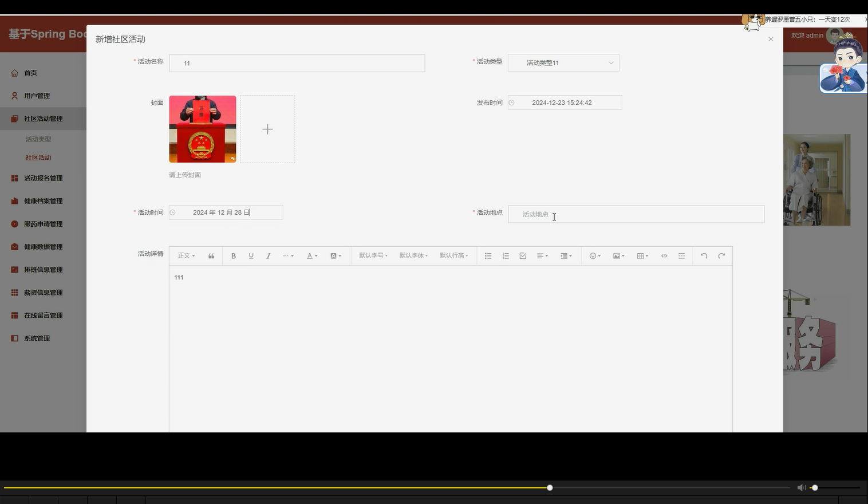This screenshot has width=868, height=504.
Task: Open 在线留言管理 in the sidebar
Action: [43, 316]
